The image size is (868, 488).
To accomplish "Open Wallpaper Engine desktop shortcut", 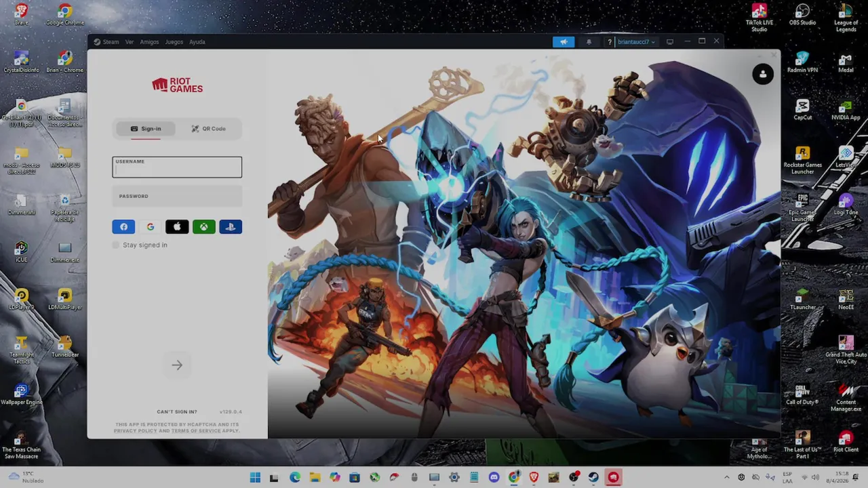I will pyautogui.click(x=22, y=394).
